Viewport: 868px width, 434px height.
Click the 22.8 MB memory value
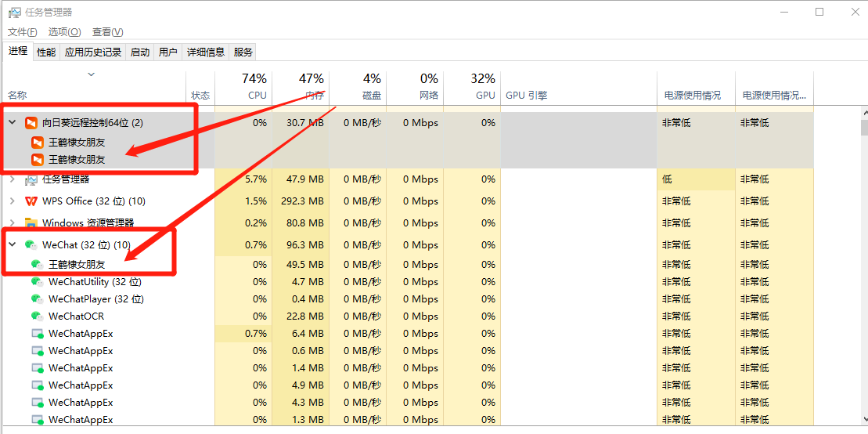(x=305, y=316)
